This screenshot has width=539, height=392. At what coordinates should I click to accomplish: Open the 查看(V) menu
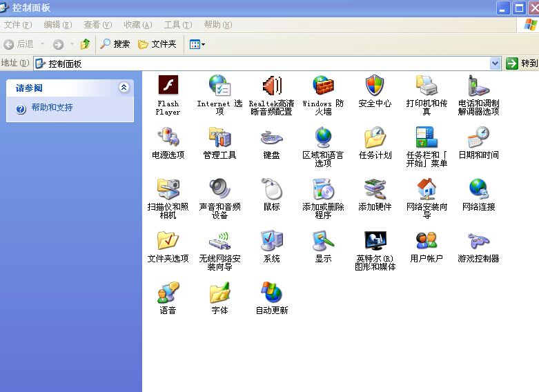(x=97, y=25)
